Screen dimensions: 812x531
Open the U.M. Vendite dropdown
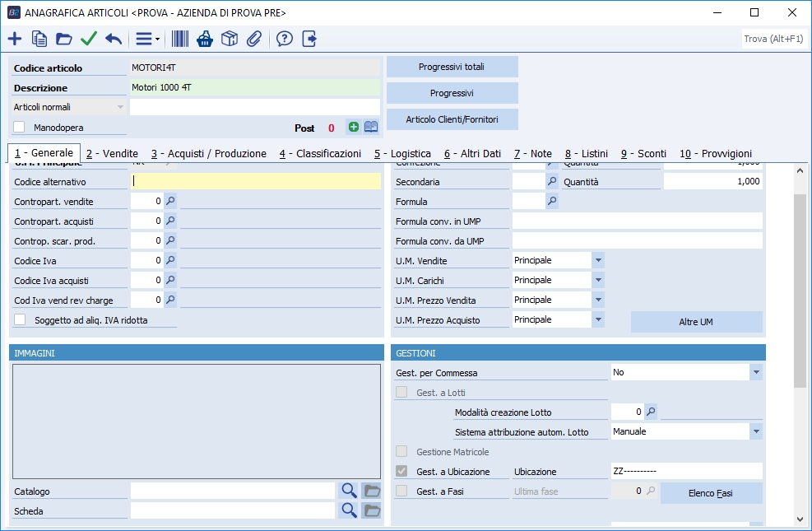[598, 260]
